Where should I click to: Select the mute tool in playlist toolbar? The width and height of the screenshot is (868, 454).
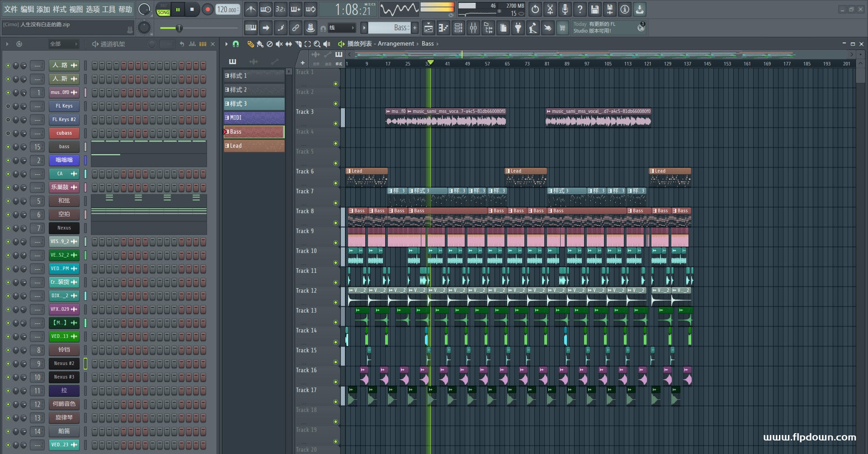tap(279, 44)
